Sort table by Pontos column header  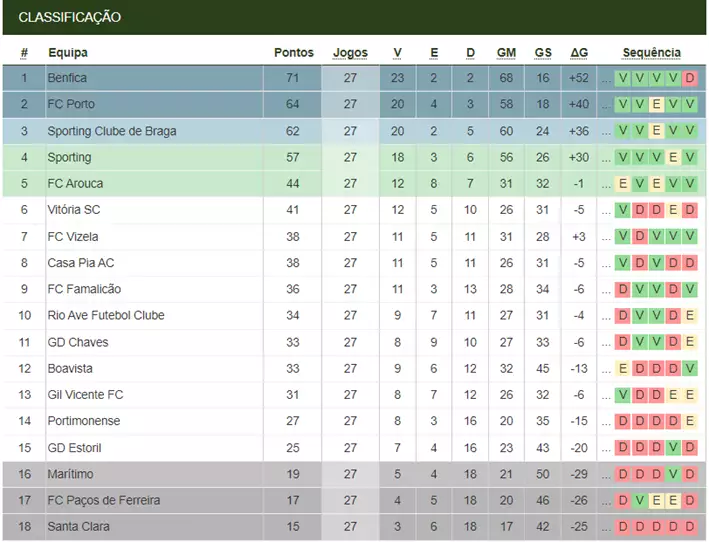[293, 52]
